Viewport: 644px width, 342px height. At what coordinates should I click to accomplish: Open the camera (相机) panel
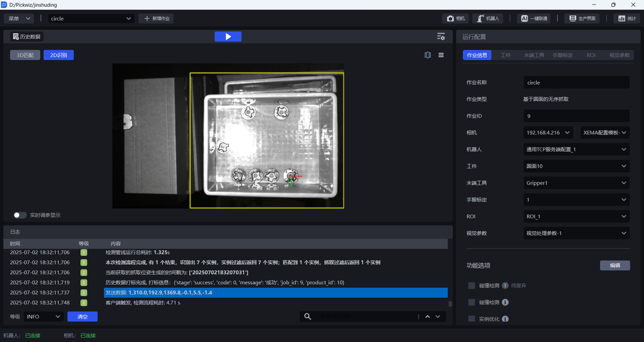pos(455,19)
